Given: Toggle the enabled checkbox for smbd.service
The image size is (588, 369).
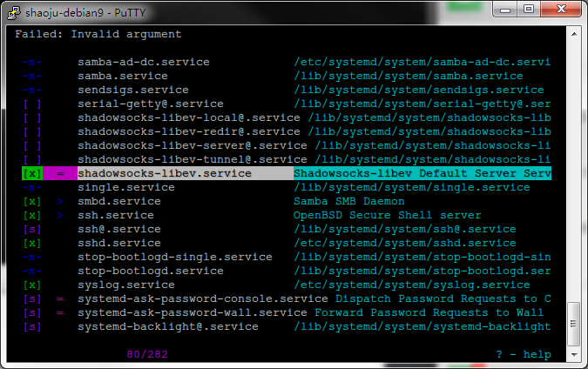Looking at the screenshot, I should click(x=32, y=201).
